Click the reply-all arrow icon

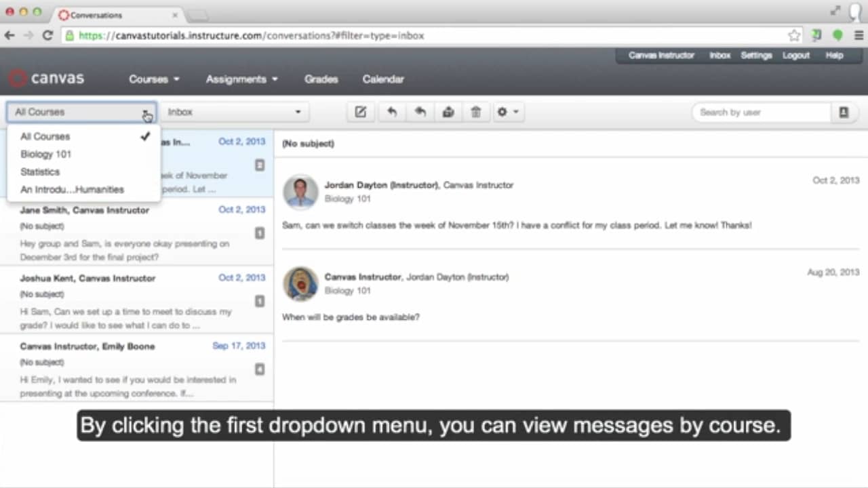420,113
